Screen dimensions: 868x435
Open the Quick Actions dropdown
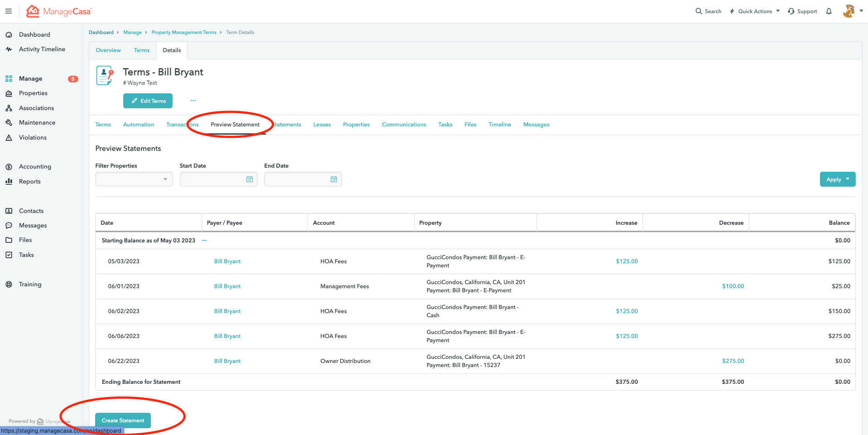(755, 11)
